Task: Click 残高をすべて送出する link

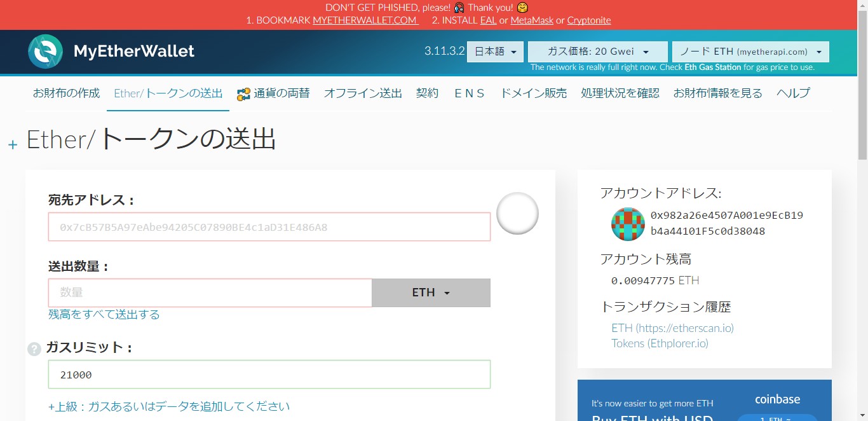Action: pos(104,315)
